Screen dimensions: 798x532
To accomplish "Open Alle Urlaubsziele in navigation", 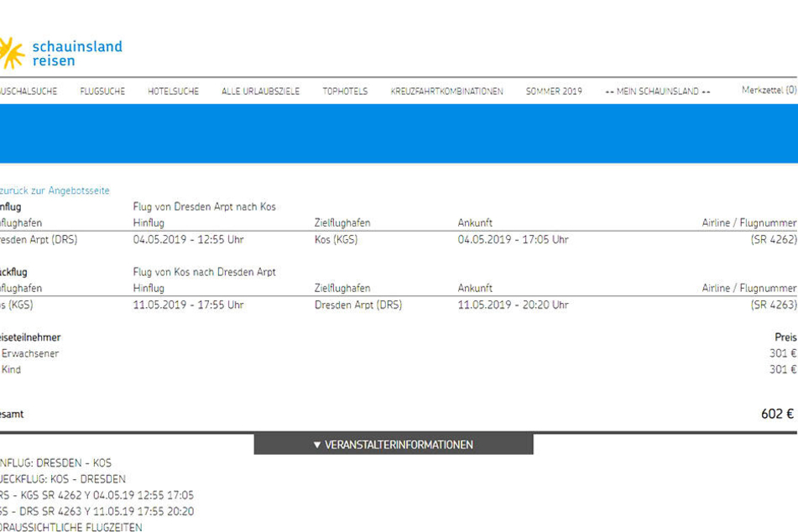I will 261,91.
